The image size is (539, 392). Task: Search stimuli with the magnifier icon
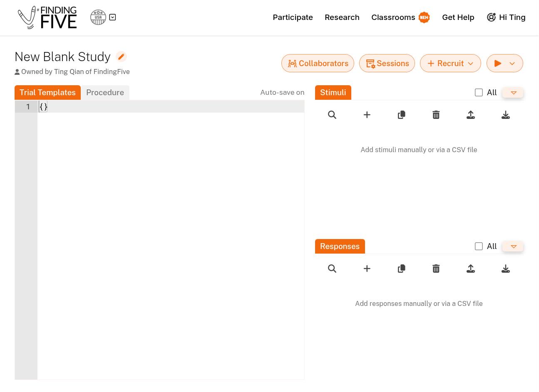click(332, 115)
